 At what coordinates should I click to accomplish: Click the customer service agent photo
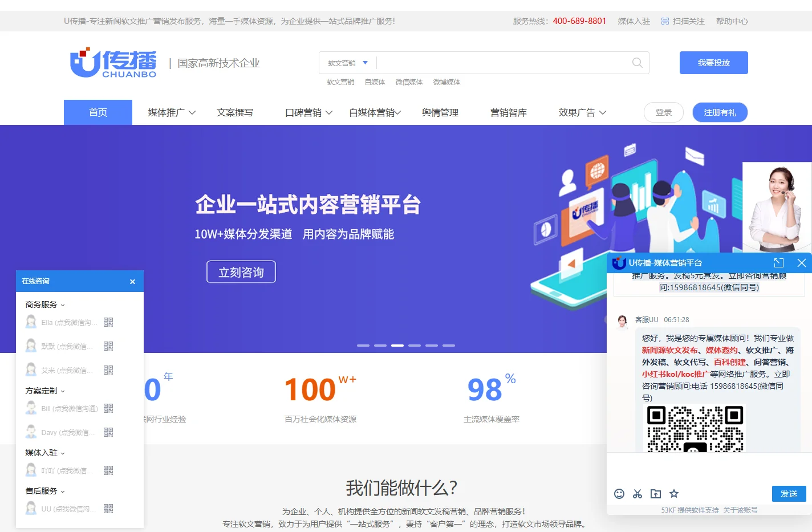[x=777, y=208]
